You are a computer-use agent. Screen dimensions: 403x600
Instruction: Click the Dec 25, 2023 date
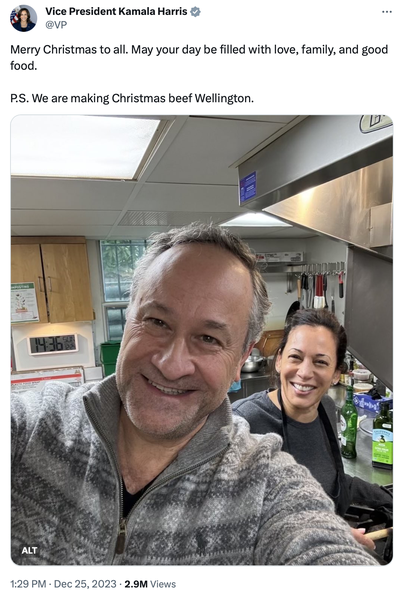85,584
